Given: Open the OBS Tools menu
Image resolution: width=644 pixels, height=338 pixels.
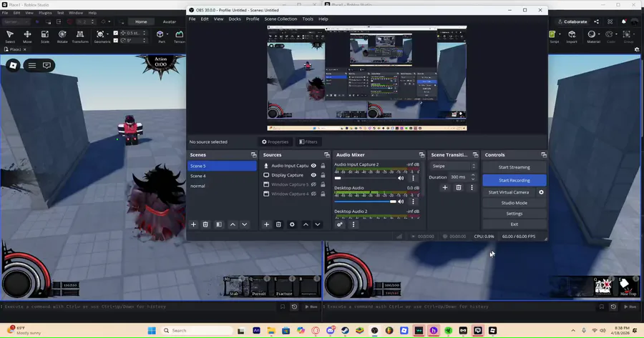Looking at the screenshot, I should click(x=308, y=19).
